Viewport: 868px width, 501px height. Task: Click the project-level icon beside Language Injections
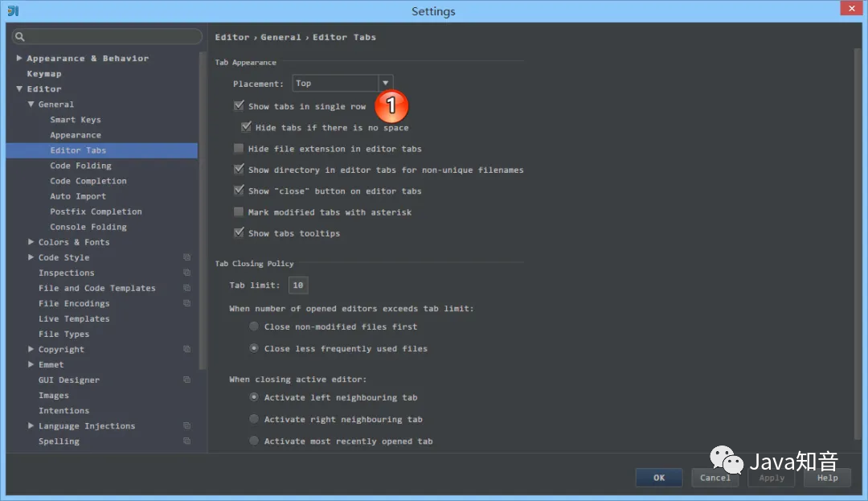(x=186, y=425)
